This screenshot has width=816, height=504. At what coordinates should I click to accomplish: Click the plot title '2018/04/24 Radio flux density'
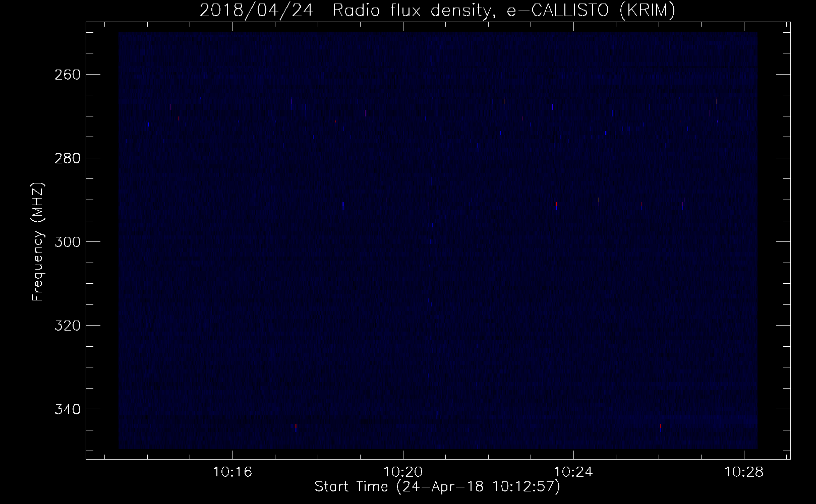[437, 11]
